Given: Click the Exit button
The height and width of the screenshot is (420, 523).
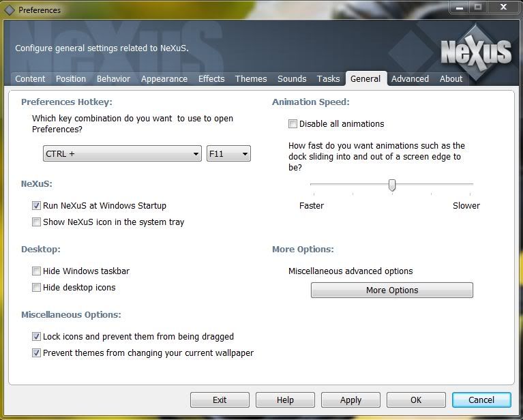Looking at the screenshot, I should [220, 400].
